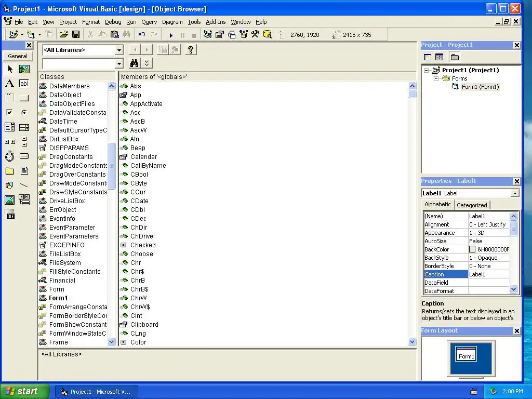The image size is (532, 399).
Task: Select the FileListBox control tool
Action: (24, 170)
